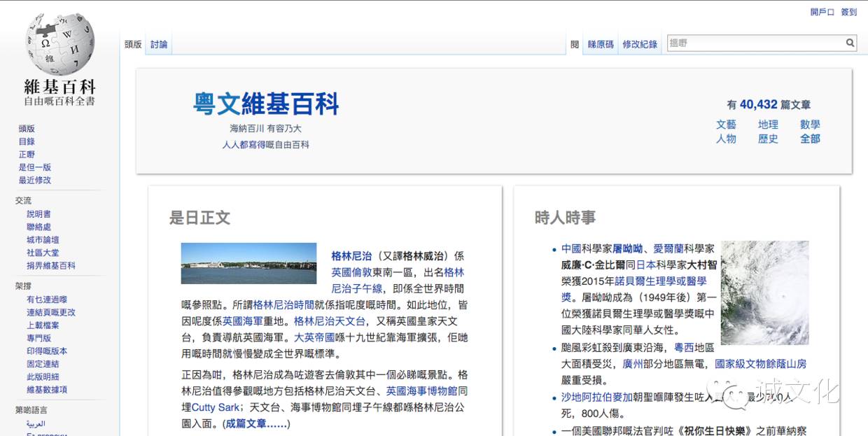Open the 全部 category link
Screen dimensions: 868x436
[810, 139]
